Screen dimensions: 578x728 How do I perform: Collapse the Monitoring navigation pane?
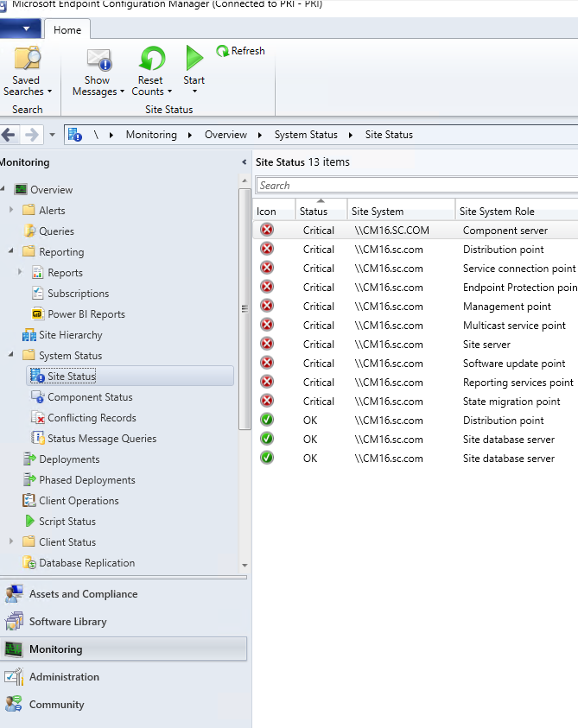[244, 162]
